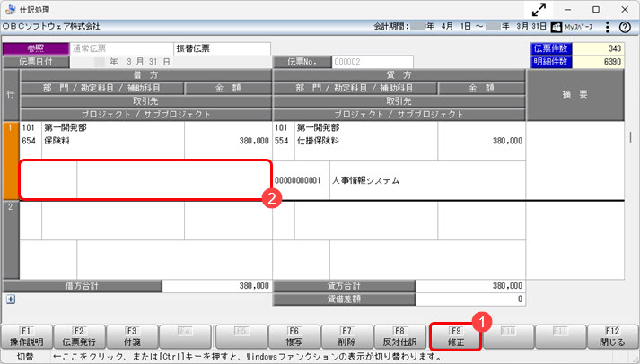This screenshot has width=640, height=364.
Task: Open the three-dot options menu
Action: click(x=608, y=27)
